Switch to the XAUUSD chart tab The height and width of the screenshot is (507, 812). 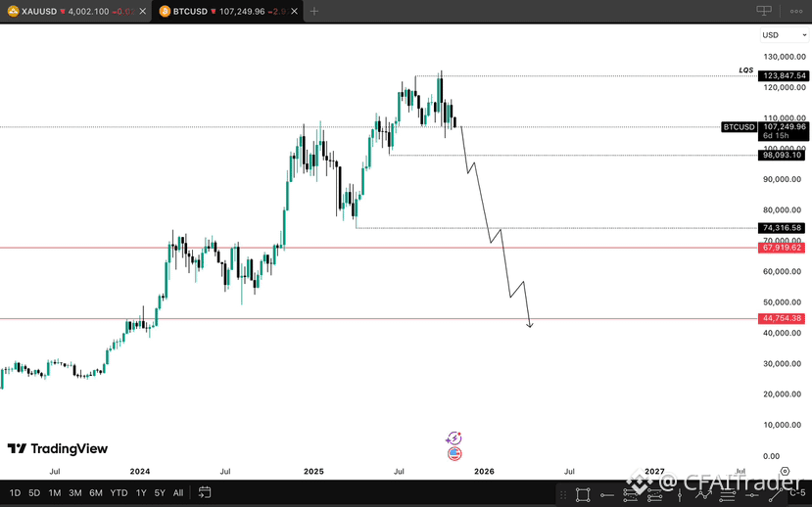[x=75, y=11]
